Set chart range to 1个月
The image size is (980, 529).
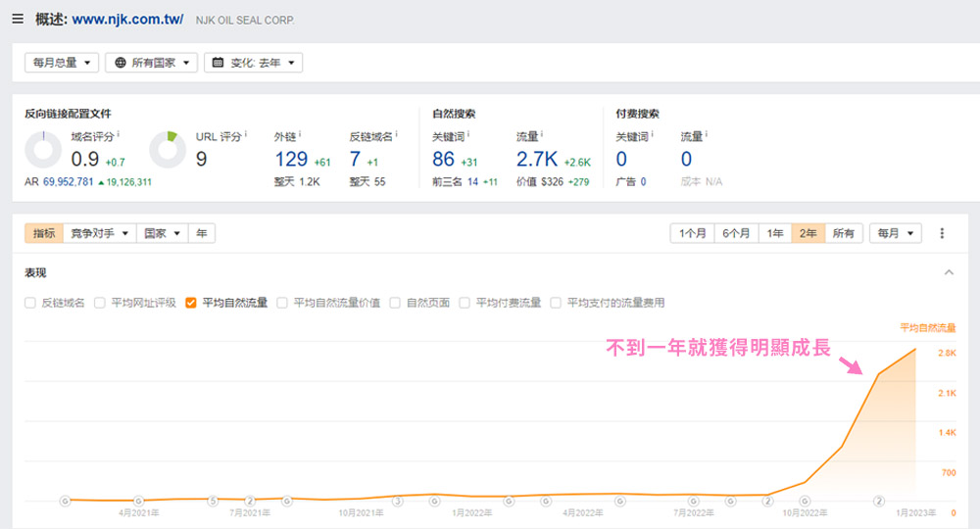tap(693, 233)
